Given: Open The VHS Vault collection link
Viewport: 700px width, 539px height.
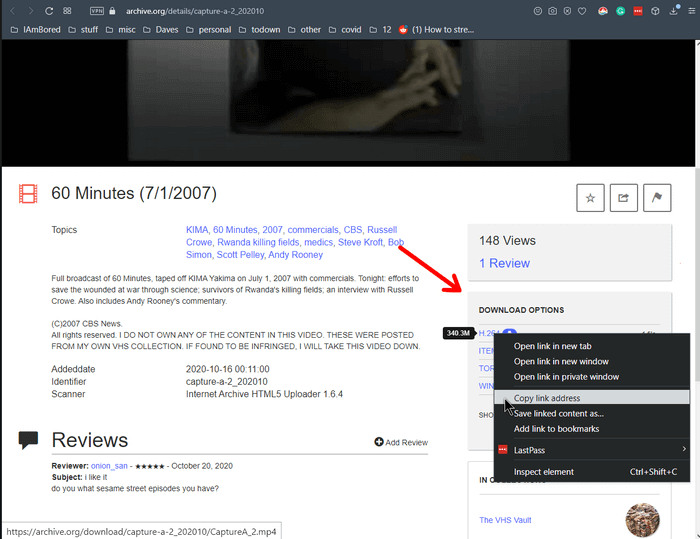Looking at the screenshot, I should 505,520.
